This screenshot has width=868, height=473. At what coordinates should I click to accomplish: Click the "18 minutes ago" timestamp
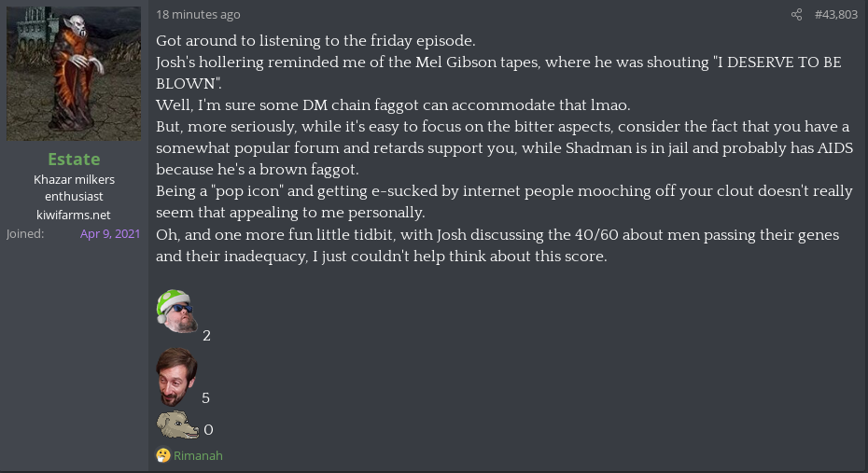coord(198,14)
